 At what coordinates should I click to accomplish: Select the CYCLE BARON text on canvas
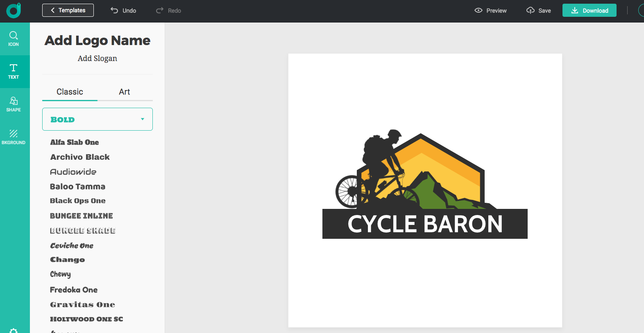coord(425,224)
